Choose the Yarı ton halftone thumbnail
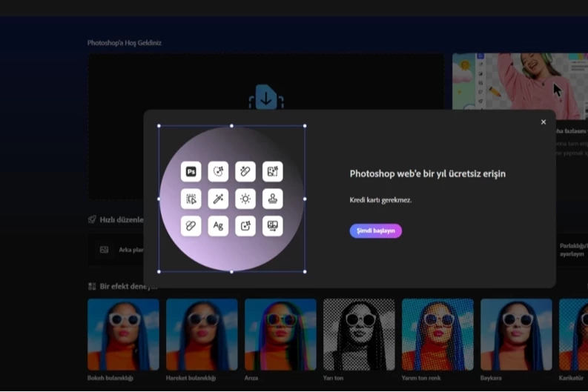 click(359, 334)
